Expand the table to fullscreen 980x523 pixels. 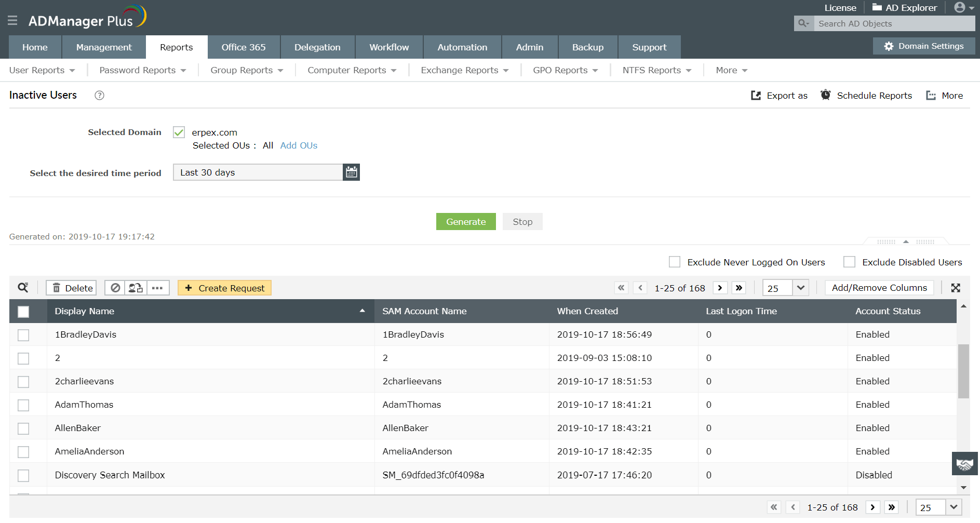956,287
